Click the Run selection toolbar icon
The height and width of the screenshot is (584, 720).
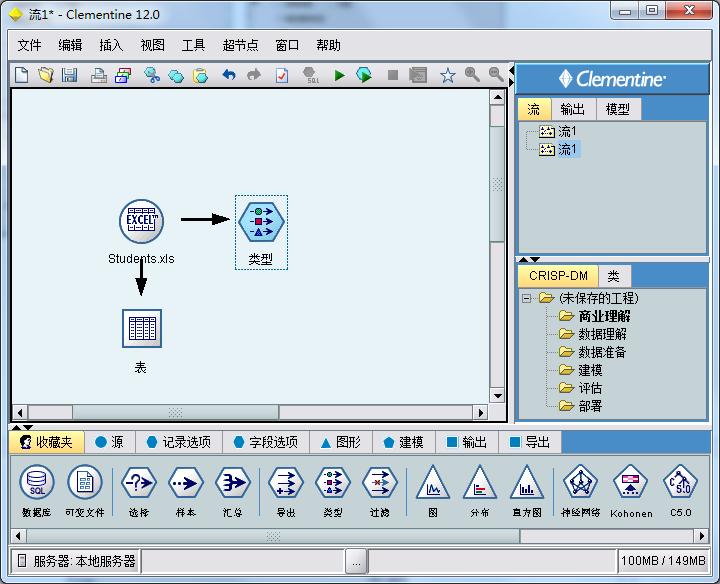(x=364, y=75)
